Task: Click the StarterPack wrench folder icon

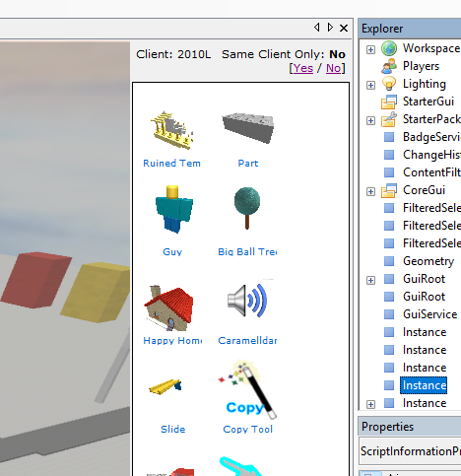Action: [389, 119]
